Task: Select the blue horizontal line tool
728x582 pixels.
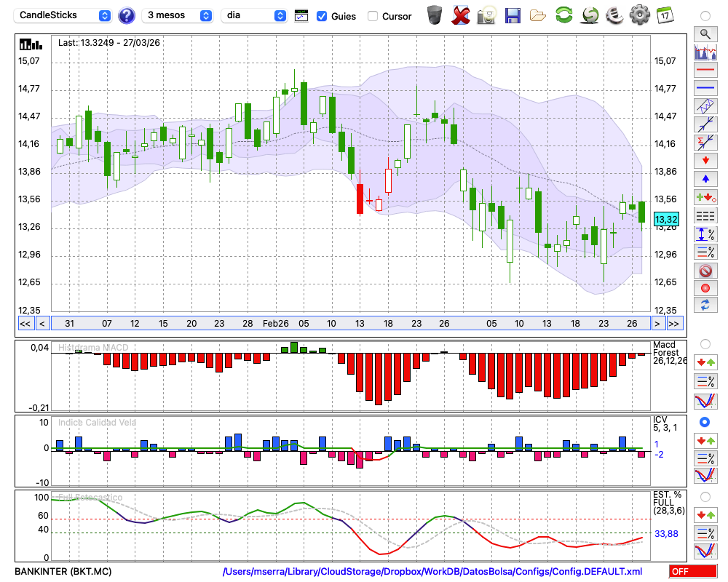Action: pyautogui.click(x=705, y=88)
